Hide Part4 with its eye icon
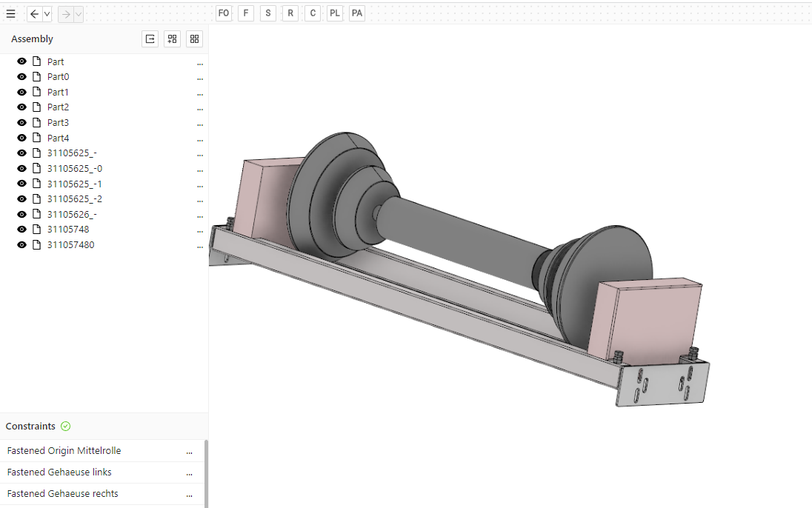The width and height of the screenshot is (812, 508). click(x=21, y=138)
